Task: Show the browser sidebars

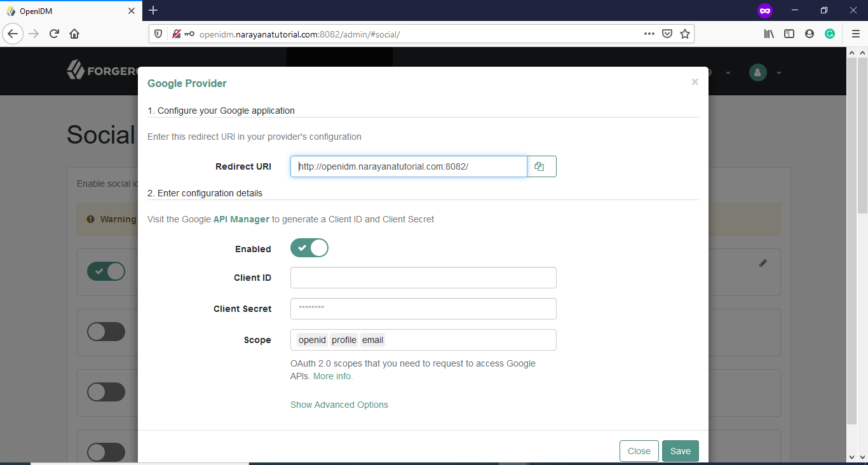Action: (789, 34)
